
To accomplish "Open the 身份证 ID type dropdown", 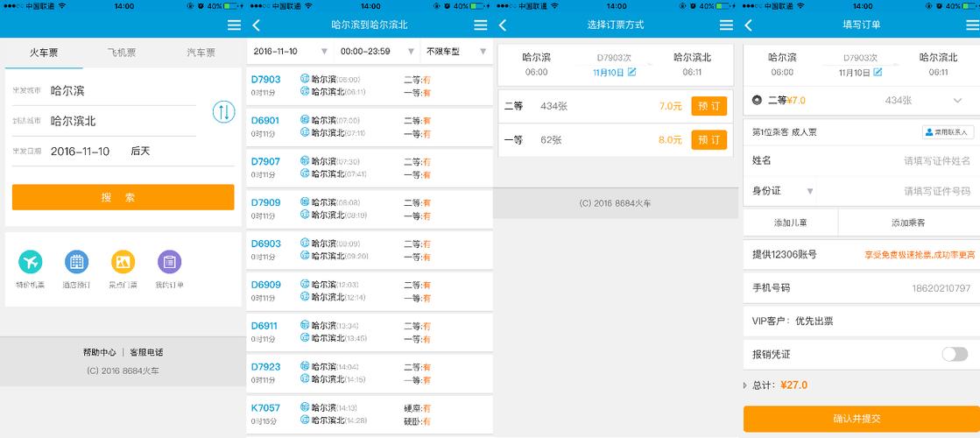I will tap(780, 191).
